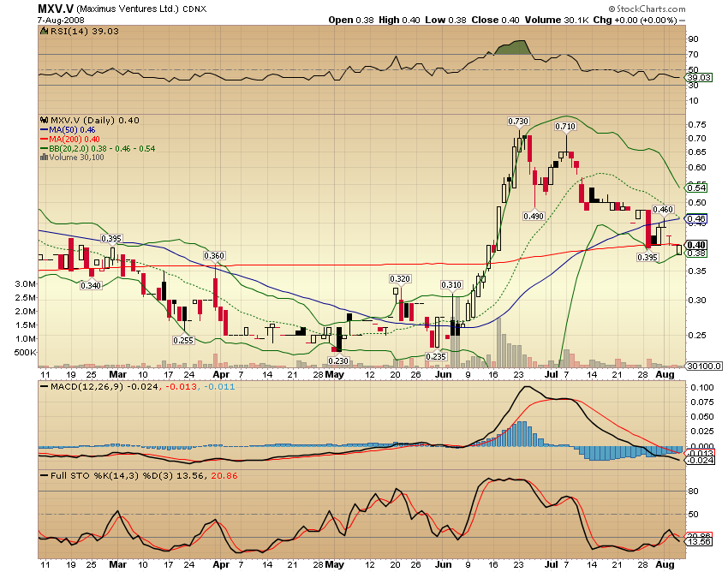Select the blue MA(50) legend line sample
728x572 pixels.
coord(44,130)
